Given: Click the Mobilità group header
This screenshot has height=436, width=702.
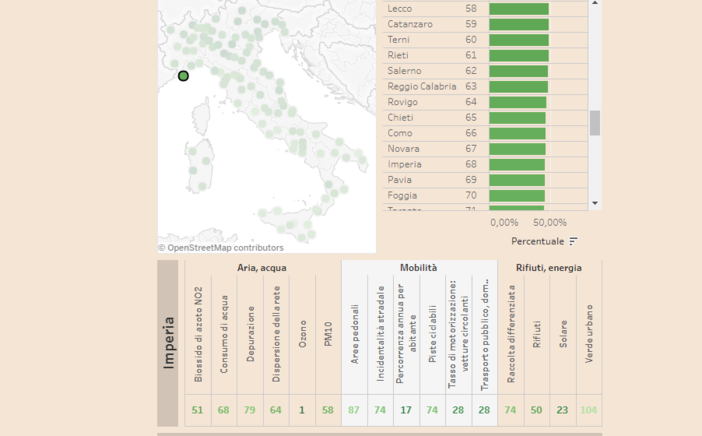Looking at the screenshot, I should (x=419, y=268).
